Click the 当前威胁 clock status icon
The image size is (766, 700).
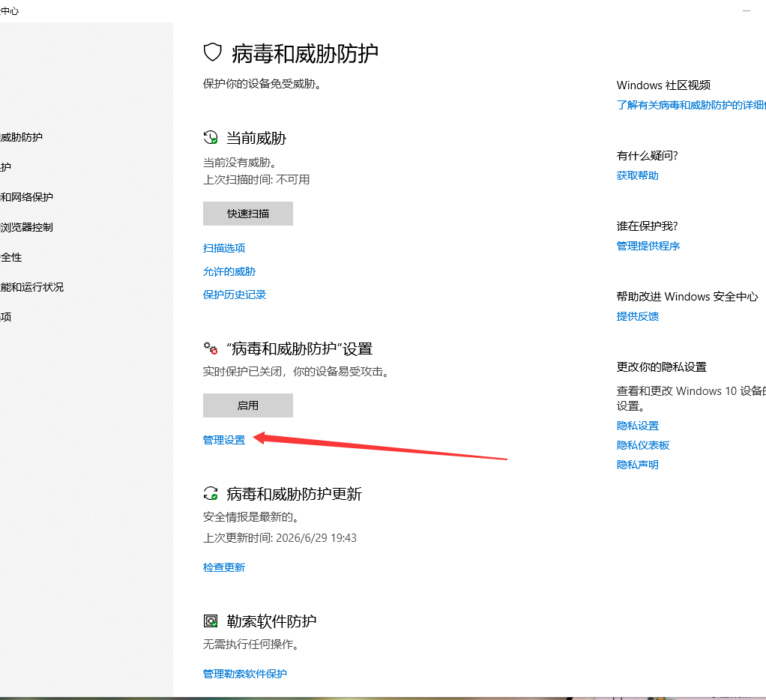(x=211, y=138)
